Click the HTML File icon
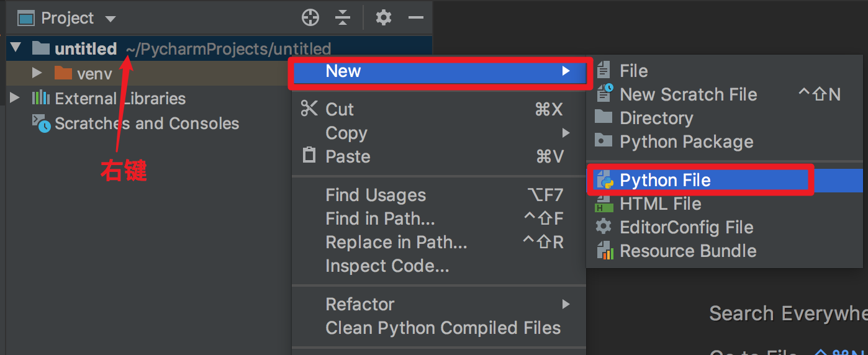Image resolution: width=868 pixels, height=355 pixels. coord(604,204)
